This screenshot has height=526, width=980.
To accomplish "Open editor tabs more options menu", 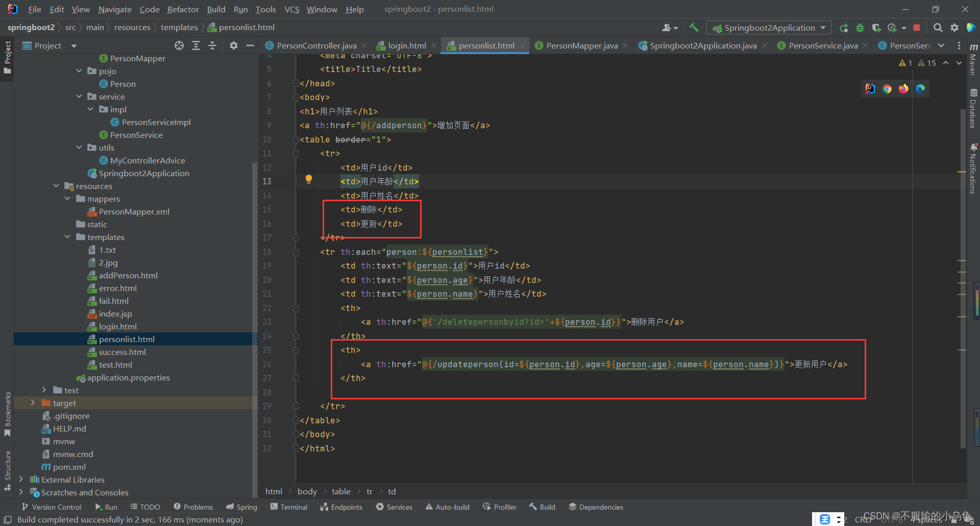I will pos(959,45).
